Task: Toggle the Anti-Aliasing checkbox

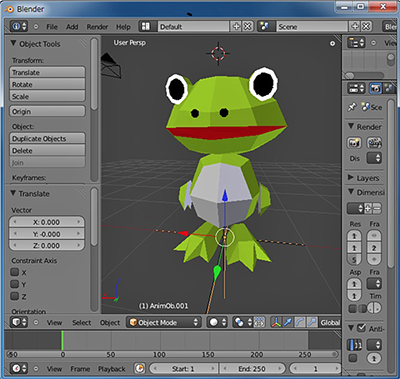Action: pyautogui.click(x=361, y=328)
